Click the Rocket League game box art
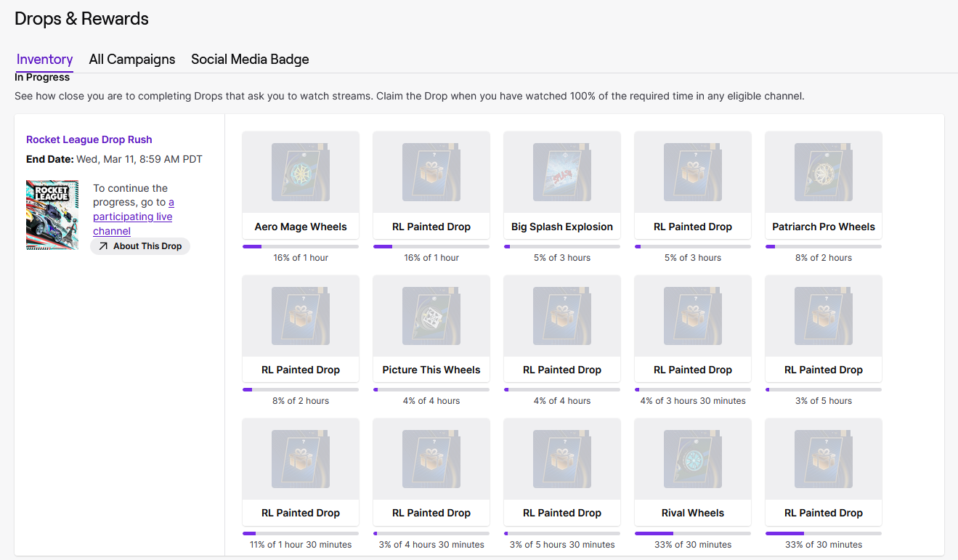The height and width of the screenshot is (560, 958). point(52,215)
